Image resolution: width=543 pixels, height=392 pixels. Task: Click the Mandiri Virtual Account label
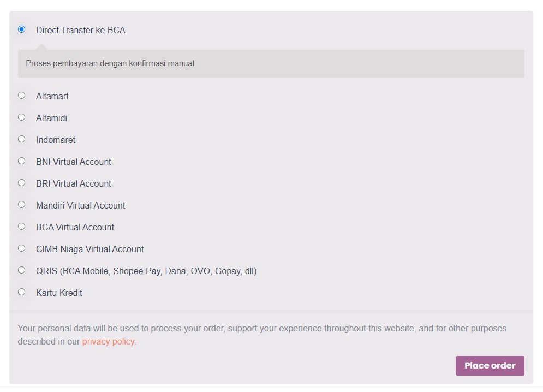(80, 205)
